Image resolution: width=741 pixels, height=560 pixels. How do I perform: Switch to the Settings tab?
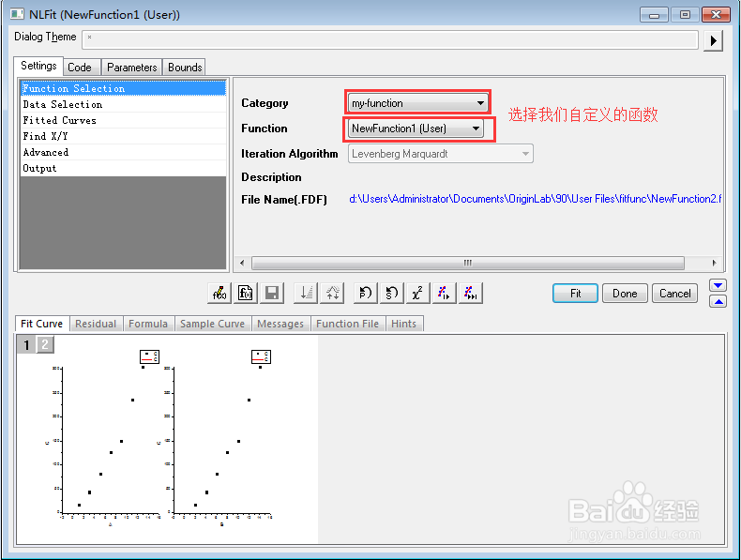click(x=38, y=66)
